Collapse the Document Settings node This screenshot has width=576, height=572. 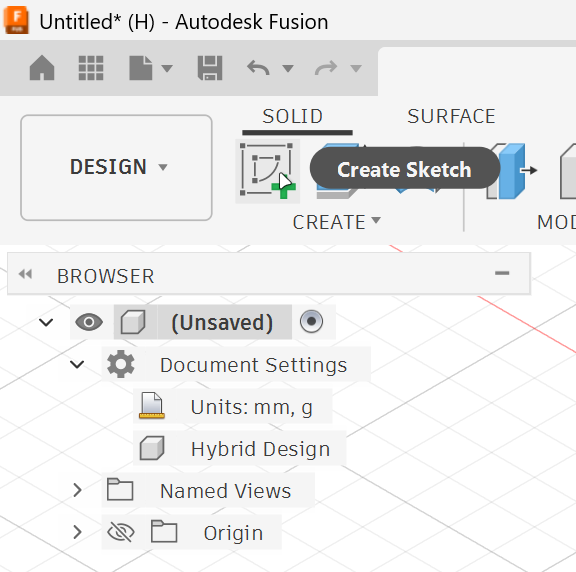point(77,364)
